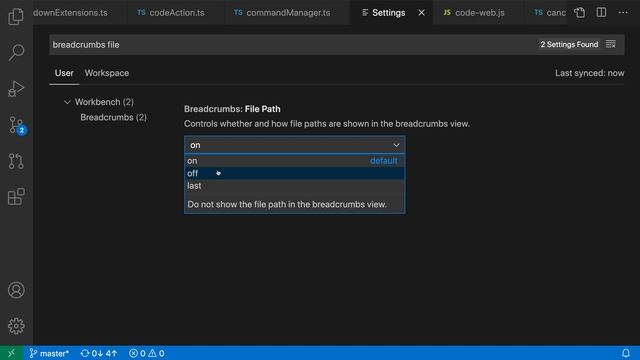
Task: Switch to the code-web.js tab
Action: click(475, 13)
